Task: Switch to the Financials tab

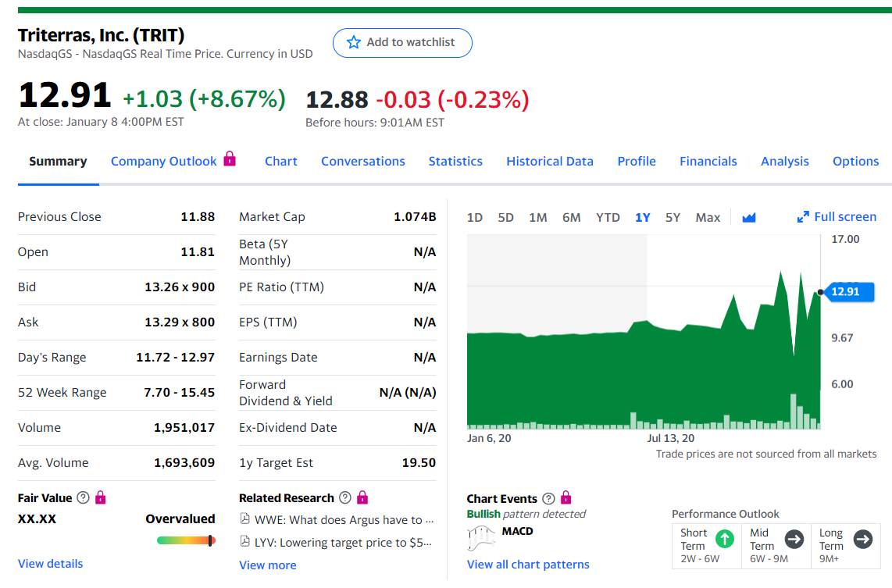Action: pos(708,162)
